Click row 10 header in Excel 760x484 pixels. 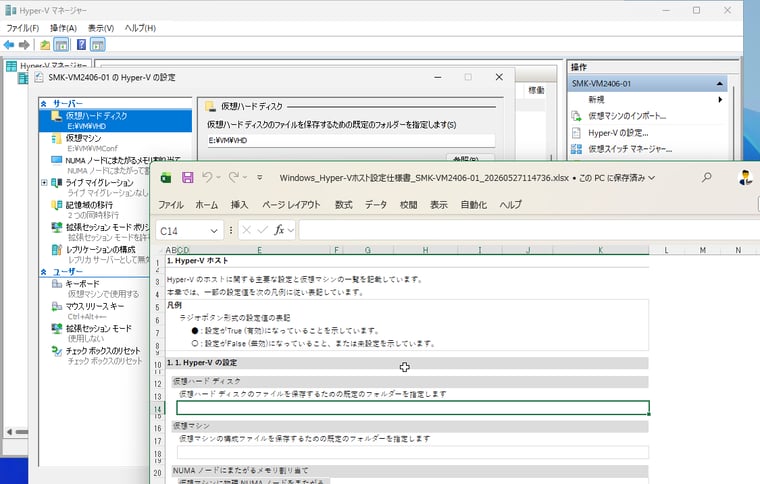coord(158,365)
